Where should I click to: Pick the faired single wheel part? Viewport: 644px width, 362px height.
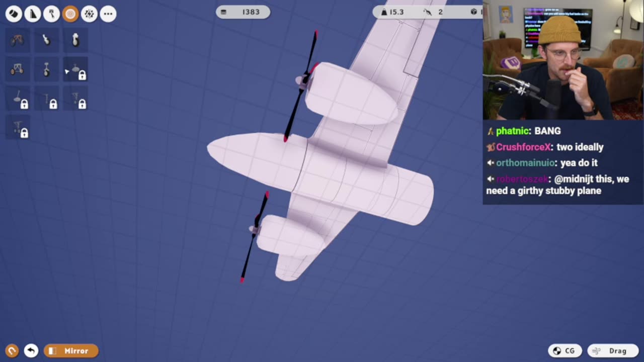pyautogui.click(x=75, y=40)
